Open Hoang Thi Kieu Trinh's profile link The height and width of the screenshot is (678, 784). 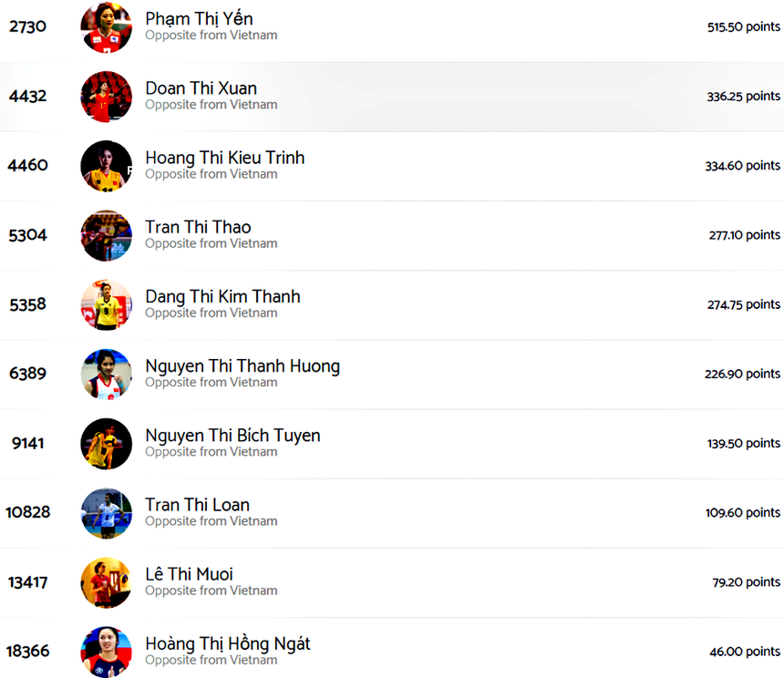coord(224,158)
